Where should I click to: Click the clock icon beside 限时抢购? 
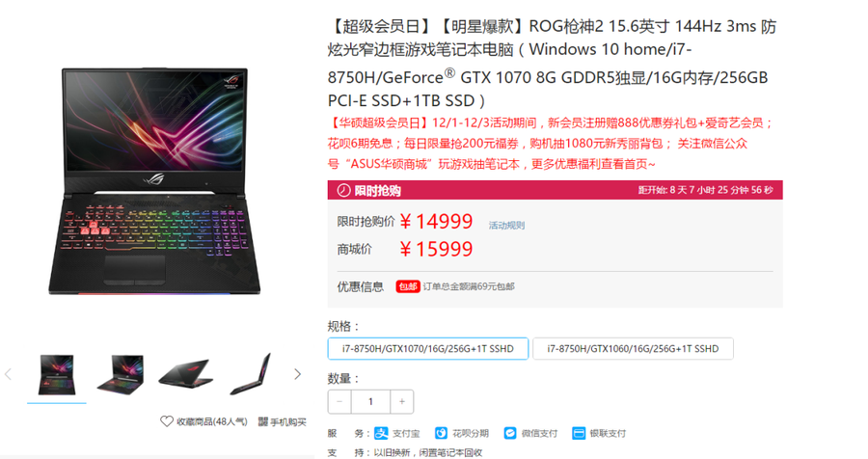[x=343, y=191]
